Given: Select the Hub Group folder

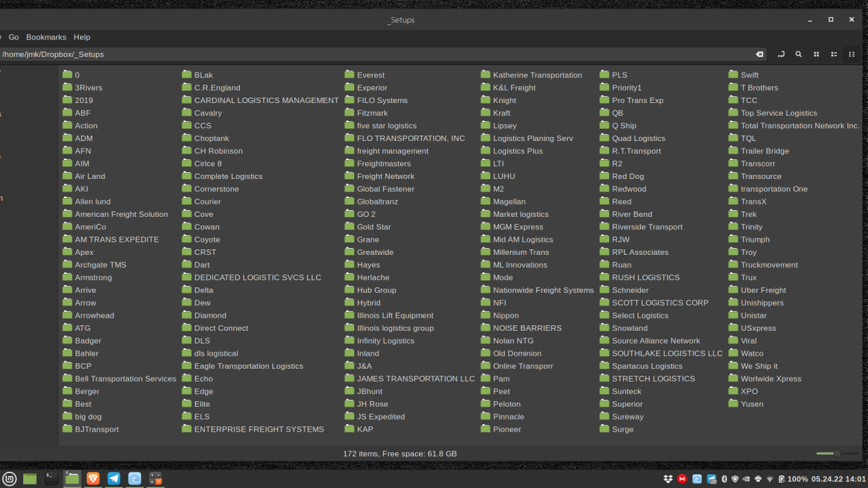Looking at the screenshot, I should tap(371, 290).
